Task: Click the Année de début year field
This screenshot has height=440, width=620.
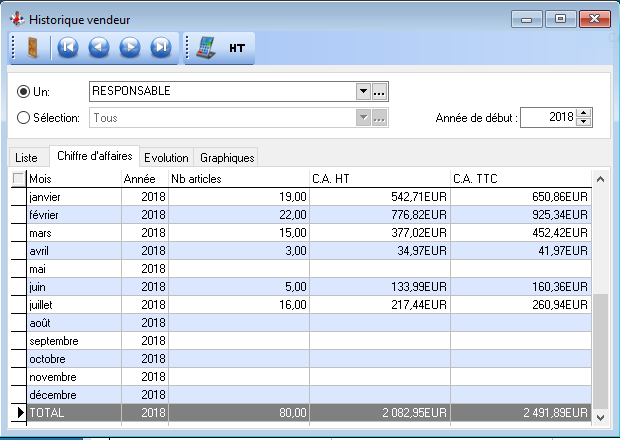Action: (548, 118)
